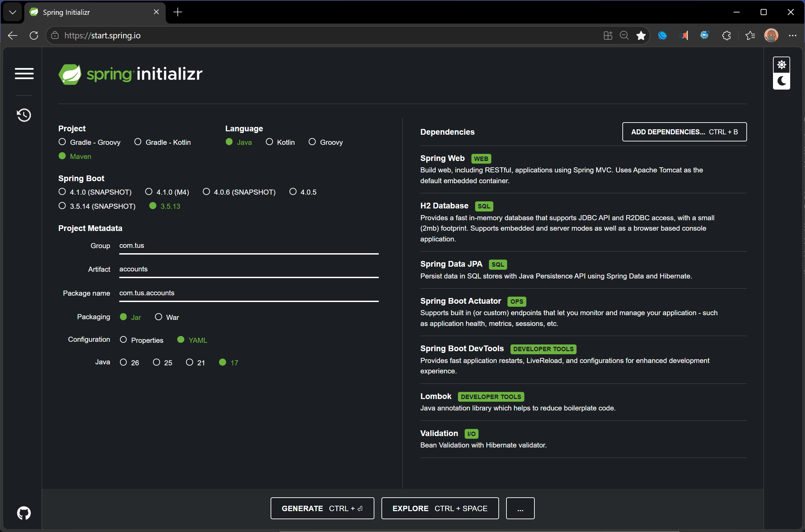The width and height of the screenshot is (805, 532).
Task: Open the blue gear globe extension
Action: [x=705, y=35]
